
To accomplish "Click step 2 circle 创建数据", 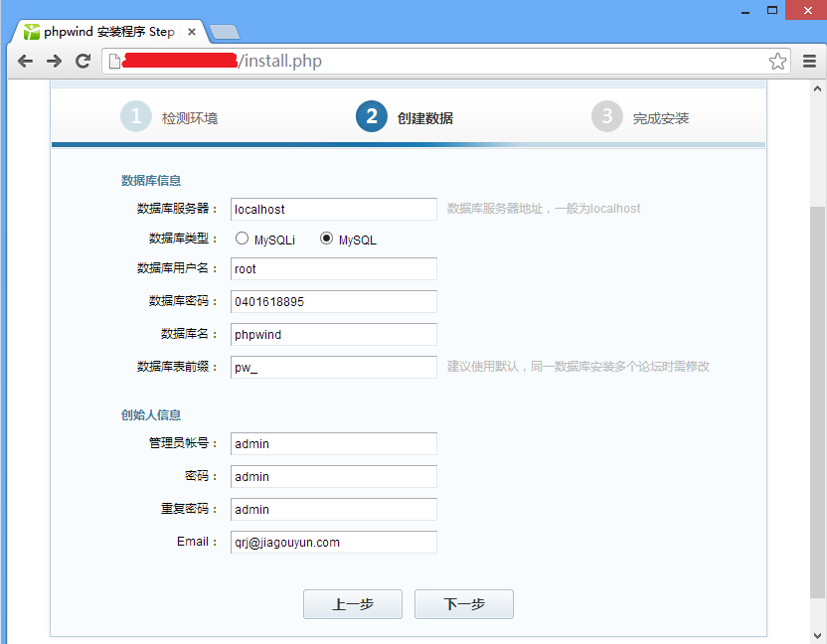I will (372, 116).
